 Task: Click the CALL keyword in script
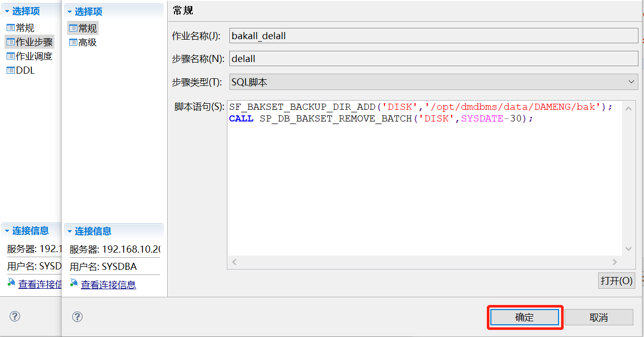[241, 118]
